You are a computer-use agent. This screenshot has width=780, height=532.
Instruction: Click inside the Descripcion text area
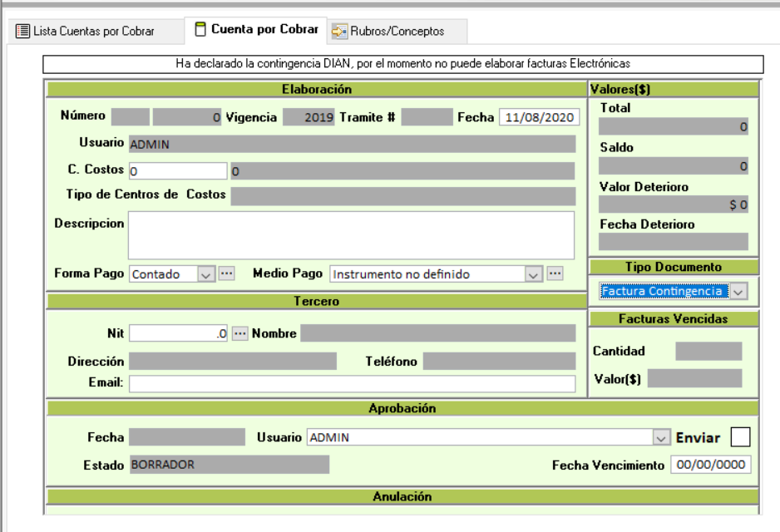pyautogui.click(x=350, y=235)
